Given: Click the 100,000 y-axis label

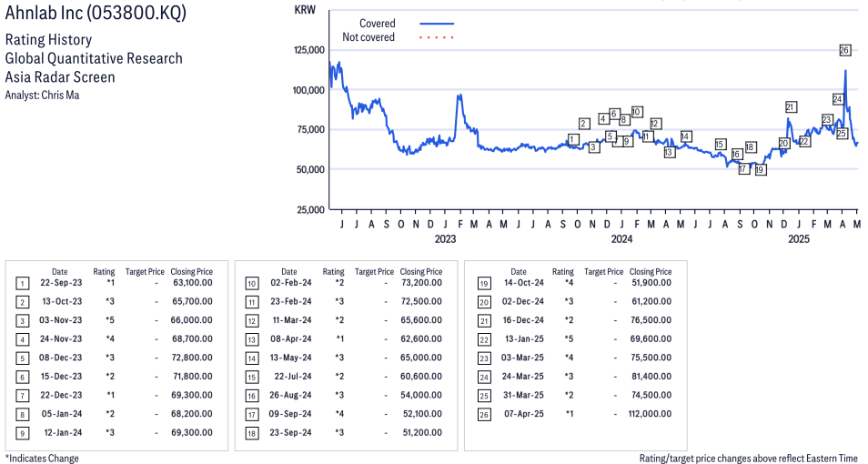Looking at the screenshot, I should [308, 90].
